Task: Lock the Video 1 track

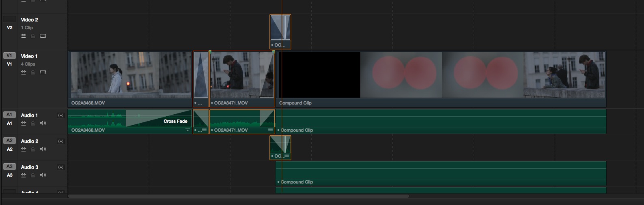Action: point(33,72)
